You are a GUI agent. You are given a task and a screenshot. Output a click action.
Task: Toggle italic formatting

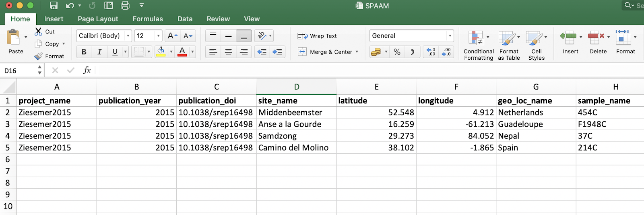click(x=99, y=52)
